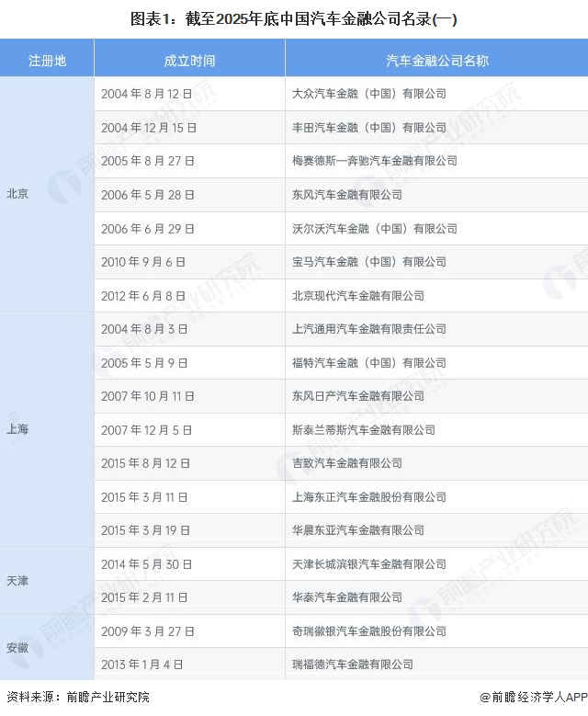Select the 上海 region cell
The image size is (588, 716).
(17, 429)
